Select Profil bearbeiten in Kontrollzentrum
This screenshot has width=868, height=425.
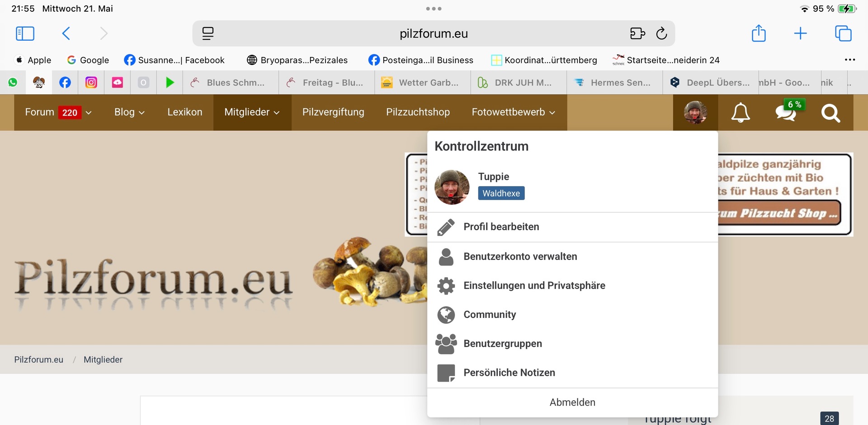click(501, 227)
